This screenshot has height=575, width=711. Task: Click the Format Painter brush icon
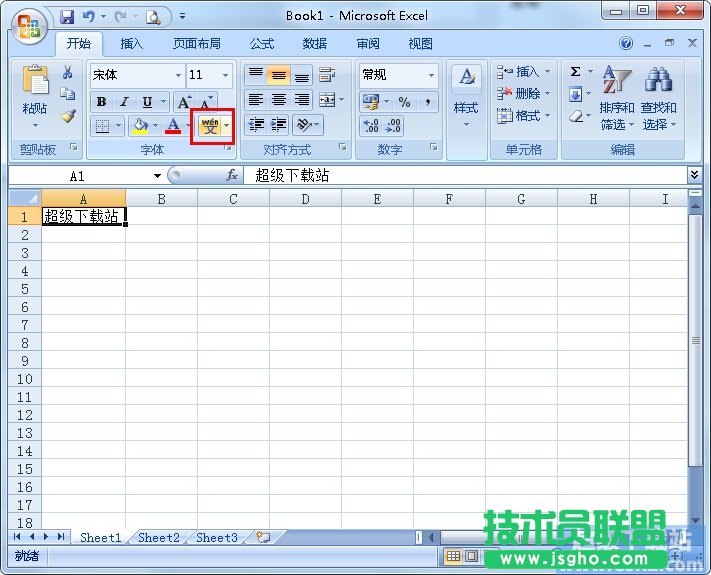tap(68, 116)
